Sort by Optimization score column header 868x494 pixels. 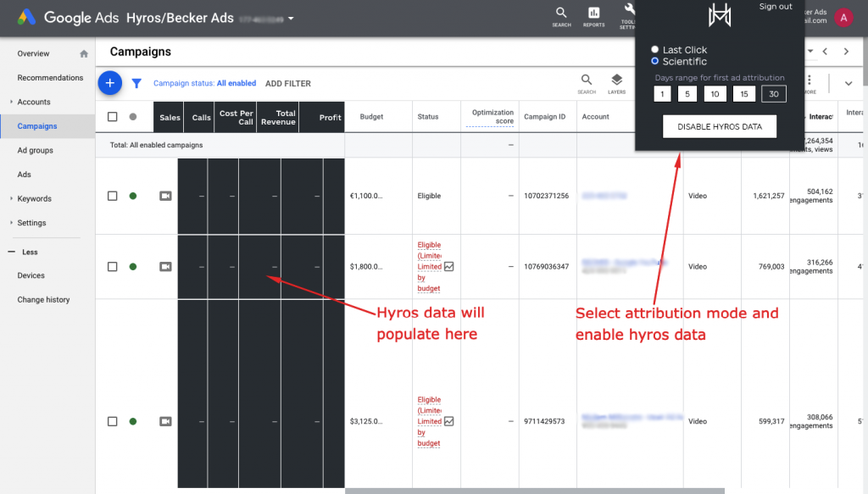(x=492, y=117)
